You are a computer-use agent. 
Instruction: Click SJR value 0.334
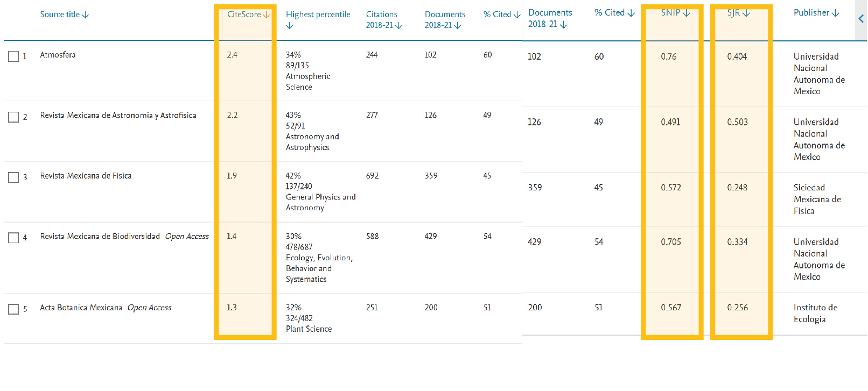tap(737, 242)
